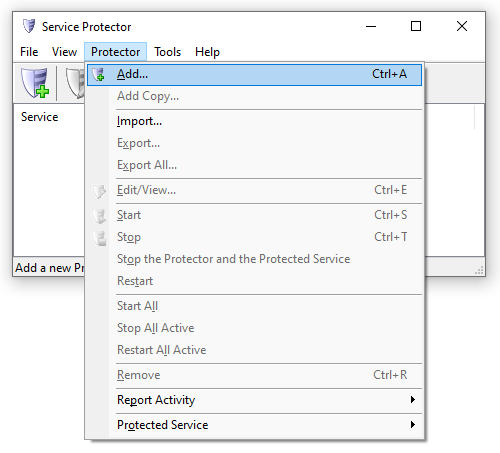
Task: Click the shield icon beside Add menu item
Action: pyautogui.click(x=98, y=74)
